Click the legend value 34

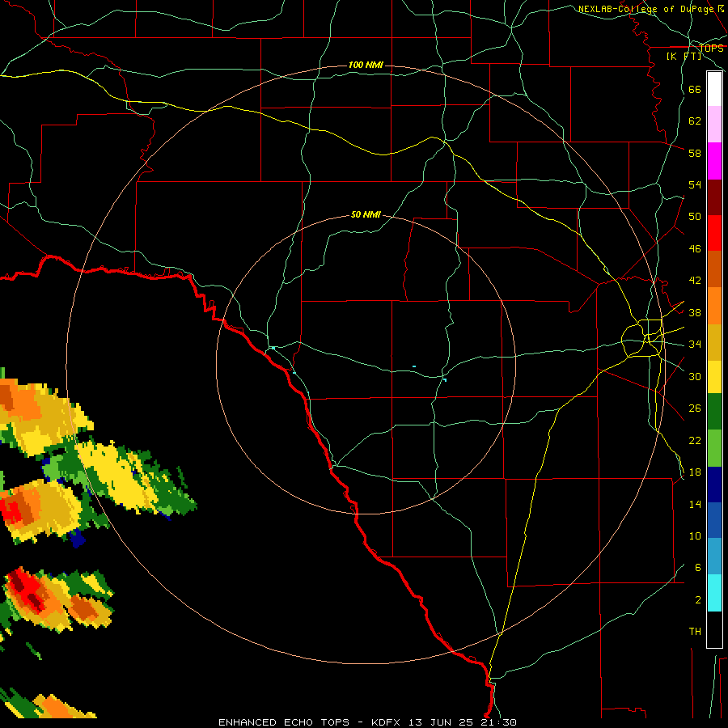coord(695,345)
